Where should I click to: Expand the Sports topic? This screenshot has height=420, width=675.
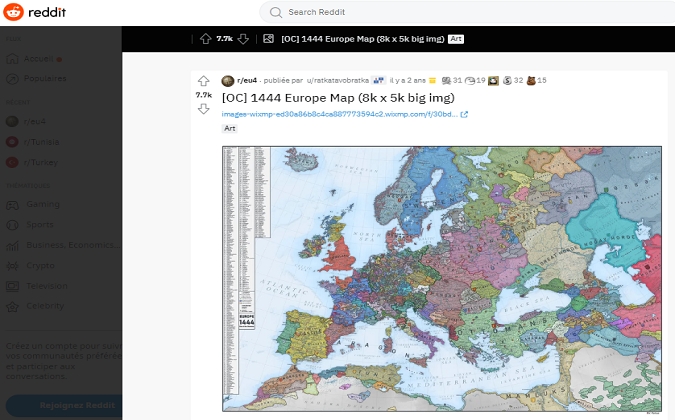tap(40, 225)
